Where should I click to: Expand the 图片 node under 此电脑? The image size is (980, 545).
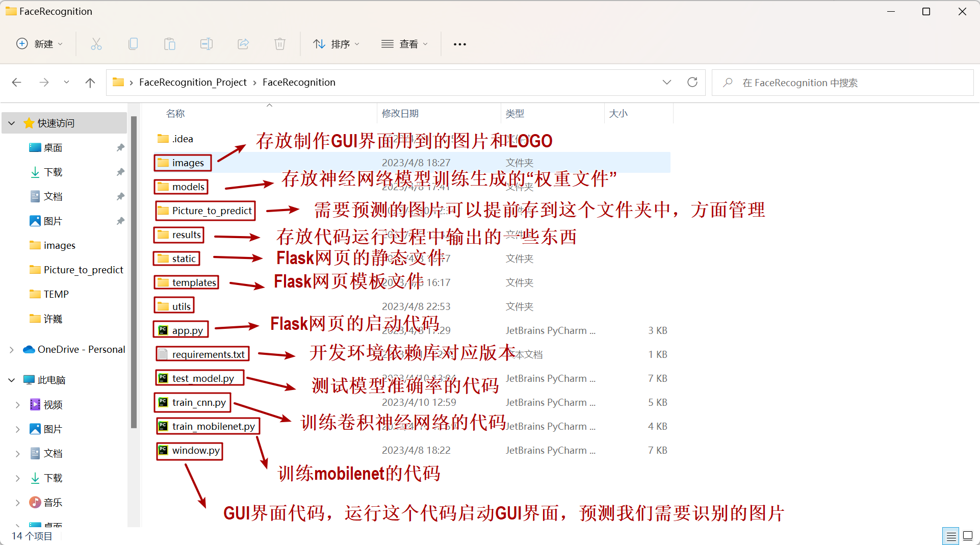[18, 429]
